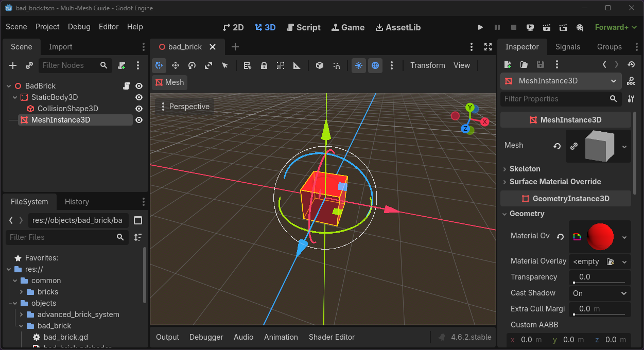644x350 pixels.
Task: Create new resource icon in Inspector
Action: 508,64
